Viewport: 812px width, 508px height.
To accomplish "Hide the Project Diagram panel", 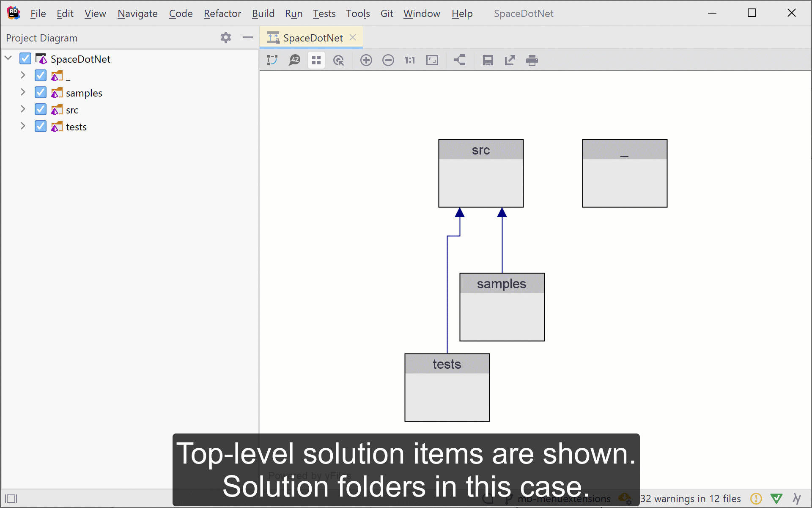I will [x=248, y=37].
